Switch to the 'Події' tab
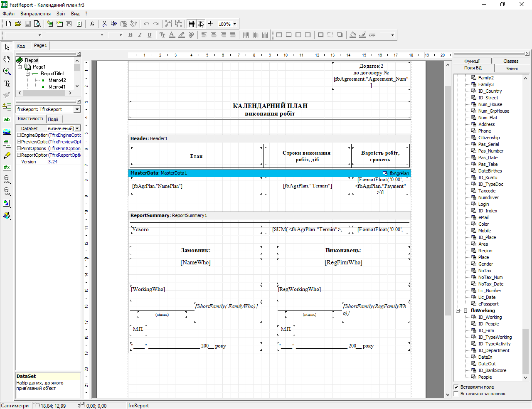This screenshot has height=409, width=532. pyautogui.click(x=53, y=119)
